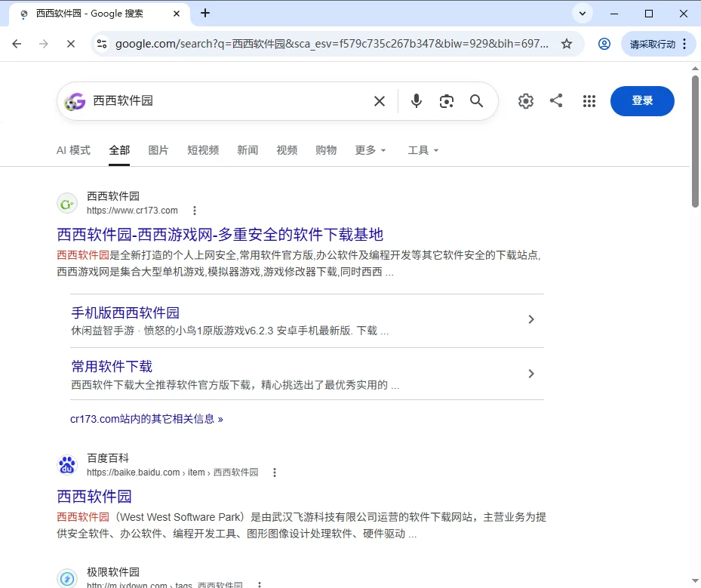Screen dimensions: 701x588
Task: Share the search results page
Action: [x=556, y=100]
